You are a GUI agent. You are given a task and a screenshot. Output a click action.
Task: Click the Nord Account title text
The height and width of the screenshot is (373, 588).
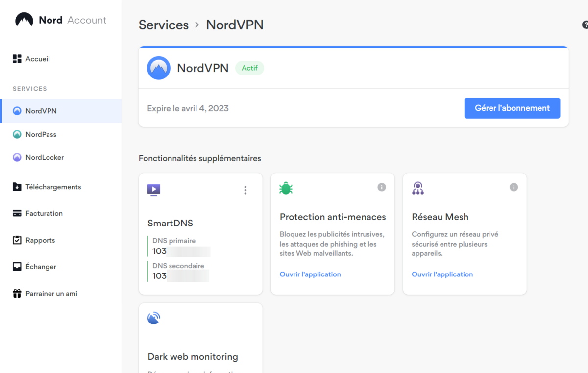tap(73, 20)
